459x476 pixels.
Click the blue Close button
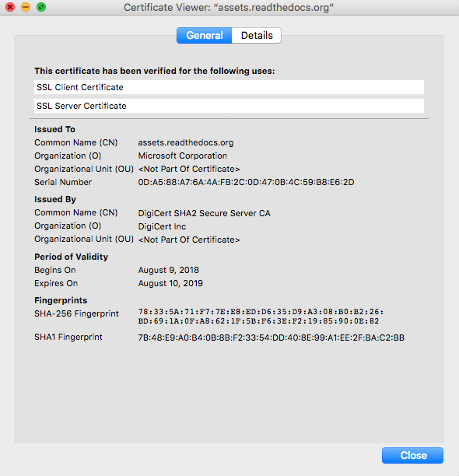(x=412, y=455)
